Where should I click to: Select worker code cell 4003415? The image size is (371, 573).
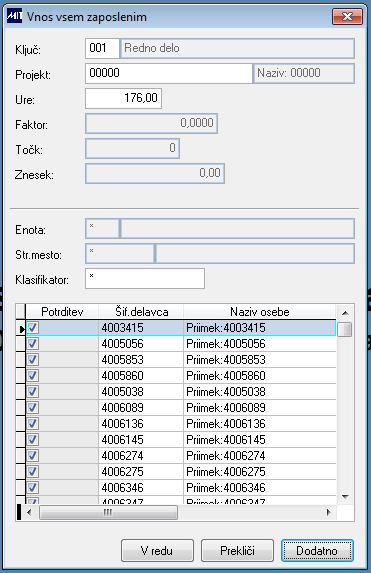click(x=141, y=328)
